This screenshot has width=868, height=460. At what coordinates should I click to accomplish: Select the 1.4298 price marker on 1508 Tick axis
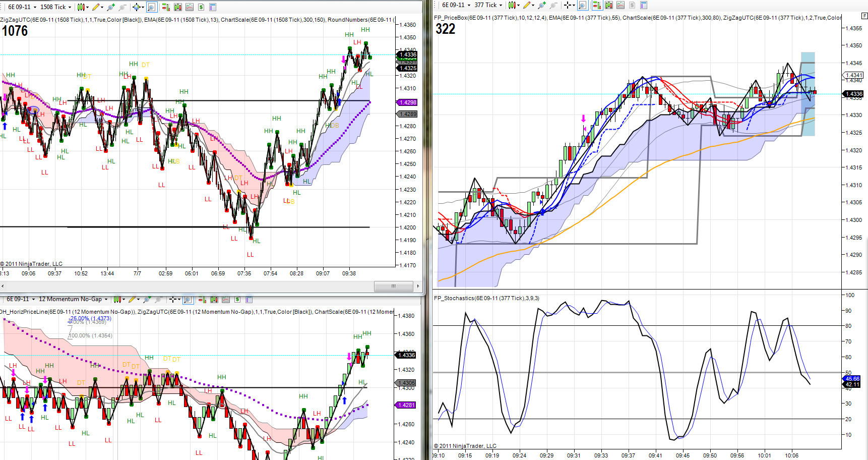407,102
